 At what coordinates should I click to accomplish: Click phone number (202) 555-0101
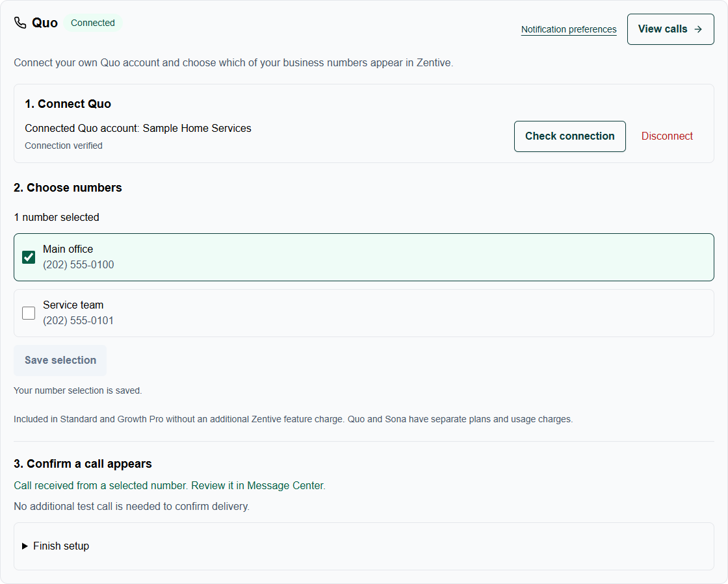(x=79, y=320)
